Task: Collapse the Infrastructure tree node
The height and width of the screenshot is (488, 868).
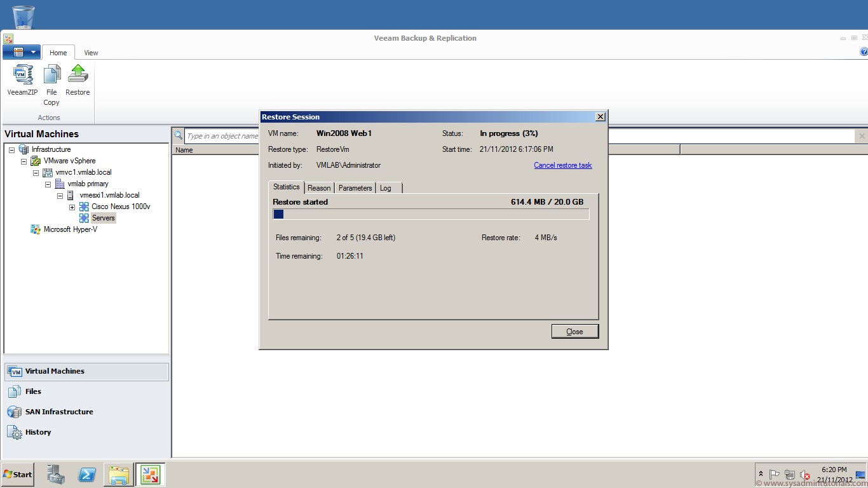Action: coord(11,149)
